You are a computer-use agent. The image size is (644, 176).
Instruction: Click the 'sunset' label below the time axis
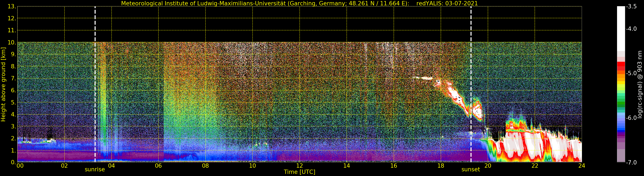click(471, 170)
